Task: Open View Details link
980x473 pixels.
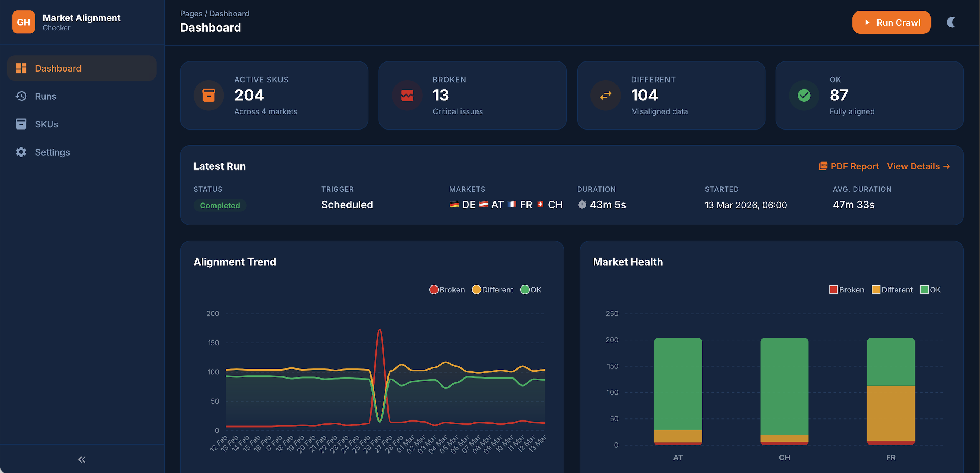Action: [918, 166]
